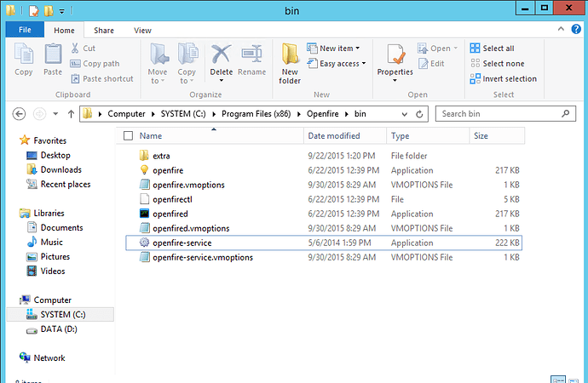Click Select none
The height and width of the screenshot is (383, 588).
click(x=498, y=64)
